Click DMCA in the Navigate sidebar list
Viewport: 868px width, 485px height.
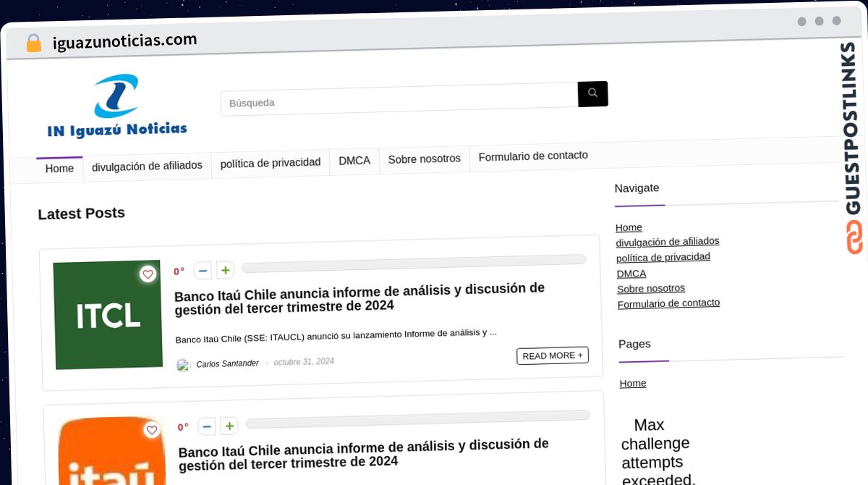click(631, 274)
